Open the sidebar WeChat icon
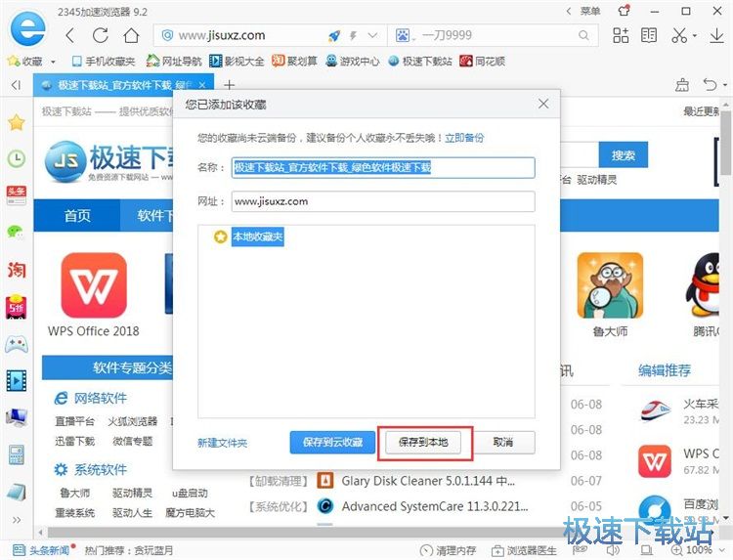The height and width of the screenshot is (560, 733). 17,232
